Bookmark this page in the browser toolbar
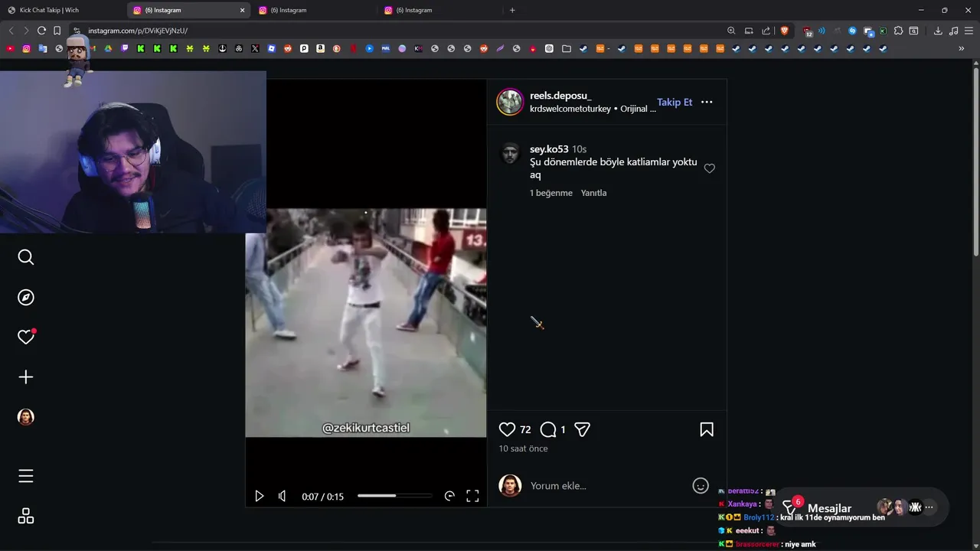 [57, 31]
